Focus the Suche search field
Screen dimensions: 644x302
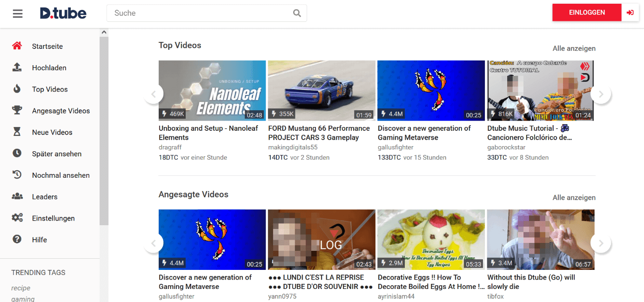pyautogui.click(x=207, y=13)
